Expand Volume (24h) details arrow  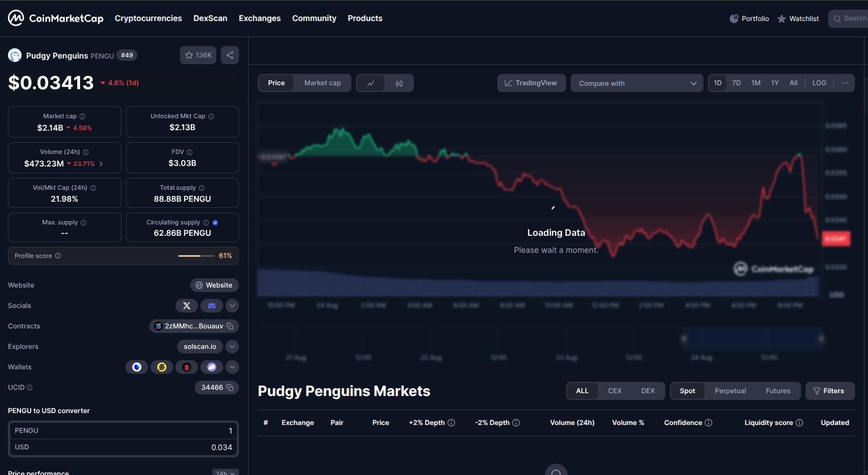101,164
